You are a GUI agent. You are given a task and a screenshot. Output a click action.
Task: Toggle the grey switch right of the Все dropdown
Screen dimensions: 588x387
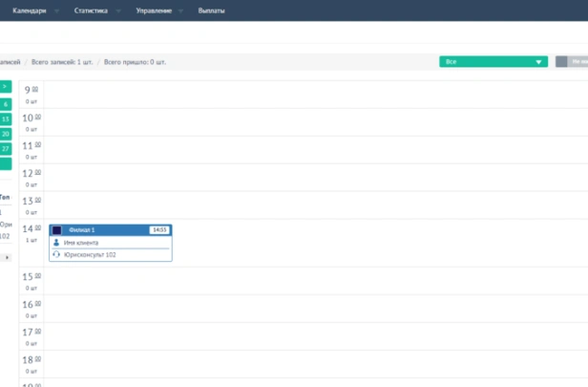572,61
